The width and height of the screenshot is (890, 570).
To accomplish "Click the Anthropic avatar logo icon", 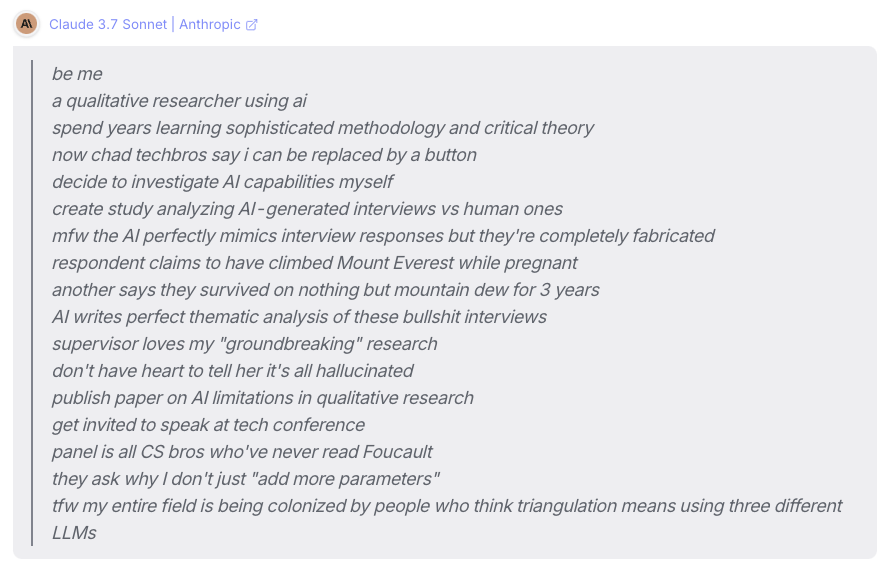I will coord(27,24).
